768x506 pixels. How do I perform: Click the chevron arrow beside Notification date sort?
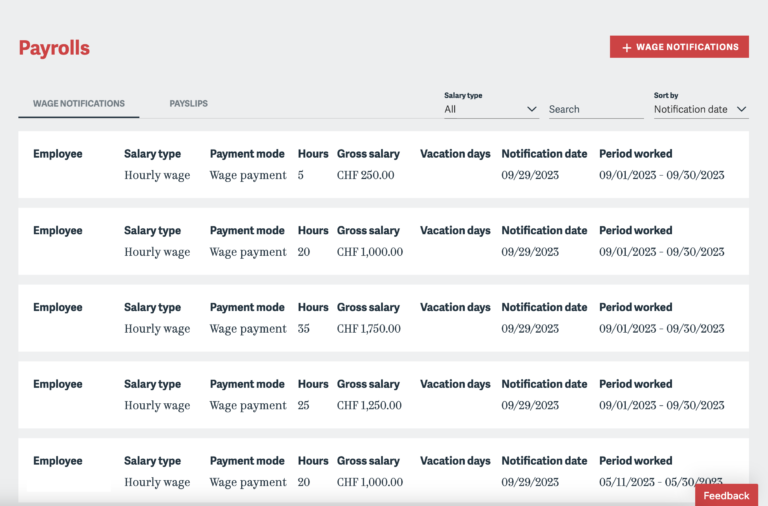pyautogui.click(x=741, y=109)
